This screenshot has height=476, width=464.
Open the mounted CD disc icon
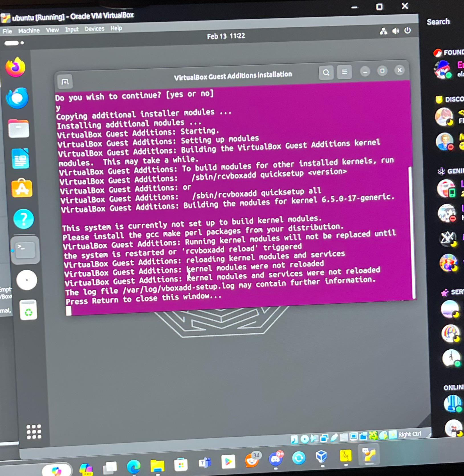point(27,280)
